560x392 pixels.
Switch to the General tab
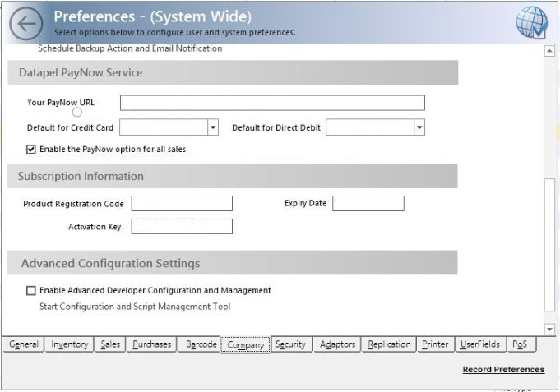[24, 344]
